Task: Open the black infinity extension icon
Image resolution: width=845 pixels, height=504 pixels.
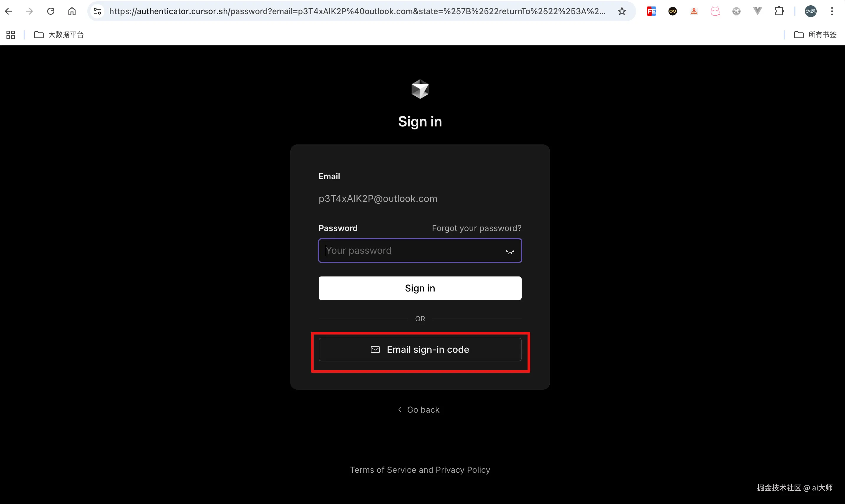Action: click(x=672, y=11)
